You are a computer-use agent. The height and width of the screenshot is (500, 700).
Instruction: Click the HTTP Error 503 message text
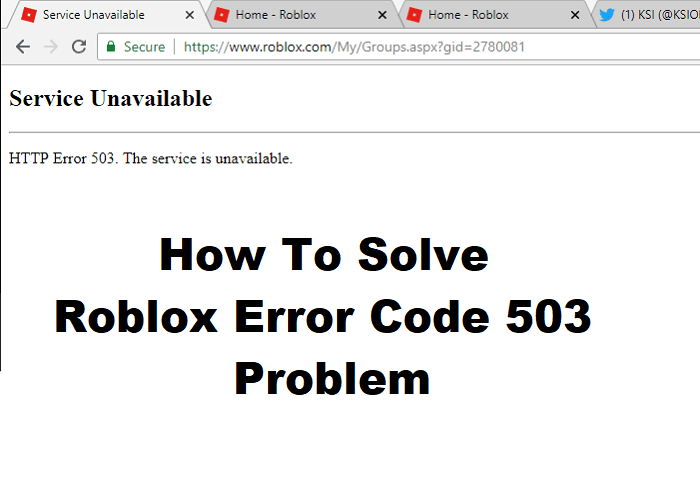pos(151,158)
